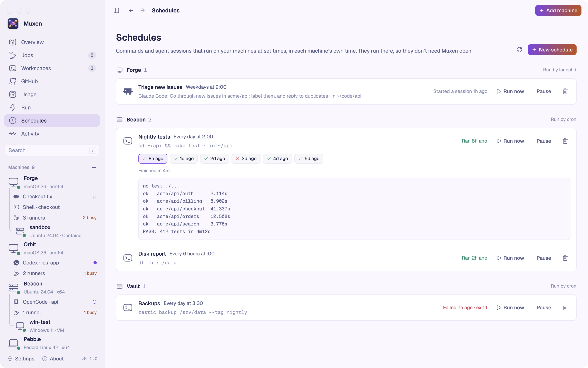Go to Workspaces
Image resolution: width=588 pixels, height=368 pixels.
click(52, 68)
